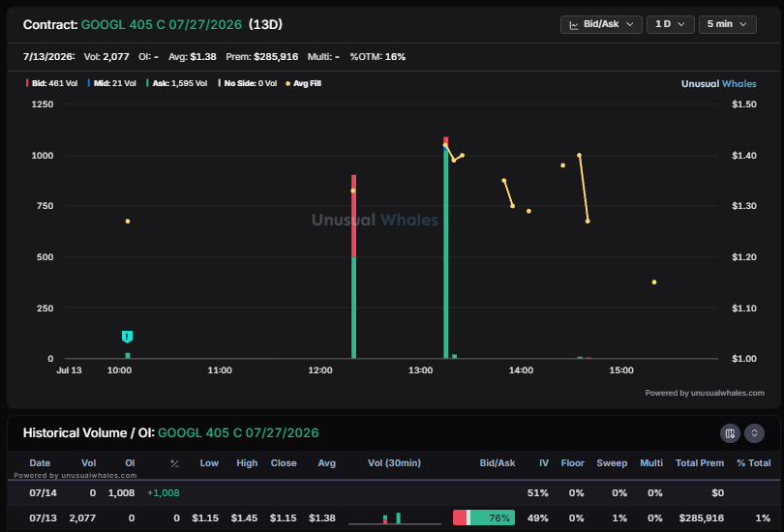Sort table by High column
The width and height of the screenshot is (784, 532).
point(247,463)
